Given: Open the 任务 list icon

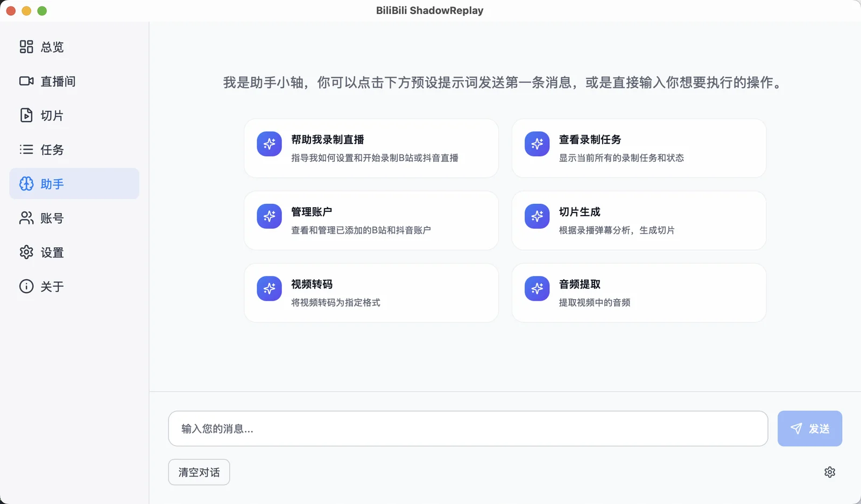Looking at the screenshot, I should pyautogui.click(x=26, y=150).
